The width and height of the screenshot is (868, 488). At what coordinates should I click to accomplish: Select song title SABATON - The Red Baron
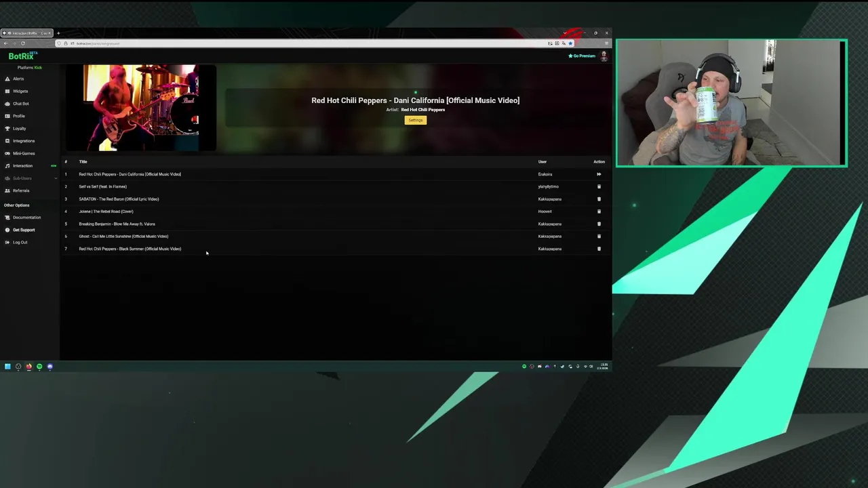tap(119, 199)
